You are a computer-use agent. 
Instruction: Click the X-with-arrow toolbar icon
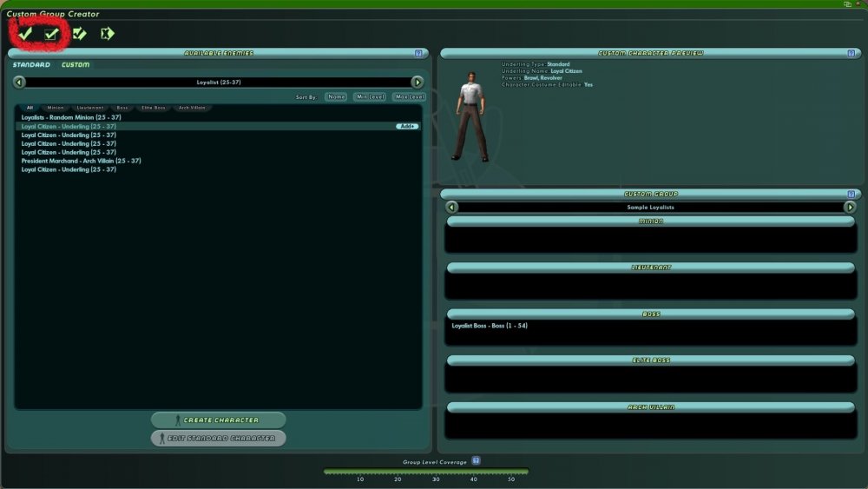(x=107, y=34)
